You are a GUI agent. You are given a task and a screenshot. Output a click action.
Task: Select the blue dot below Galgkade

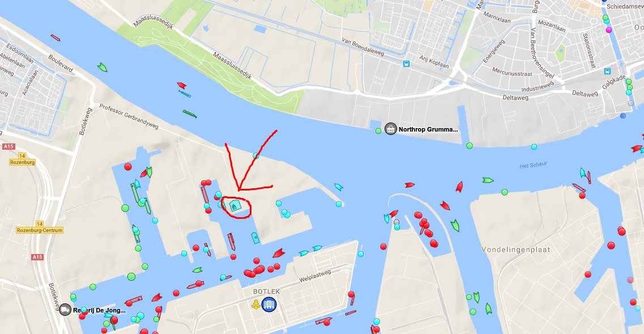tap(623, 116)
